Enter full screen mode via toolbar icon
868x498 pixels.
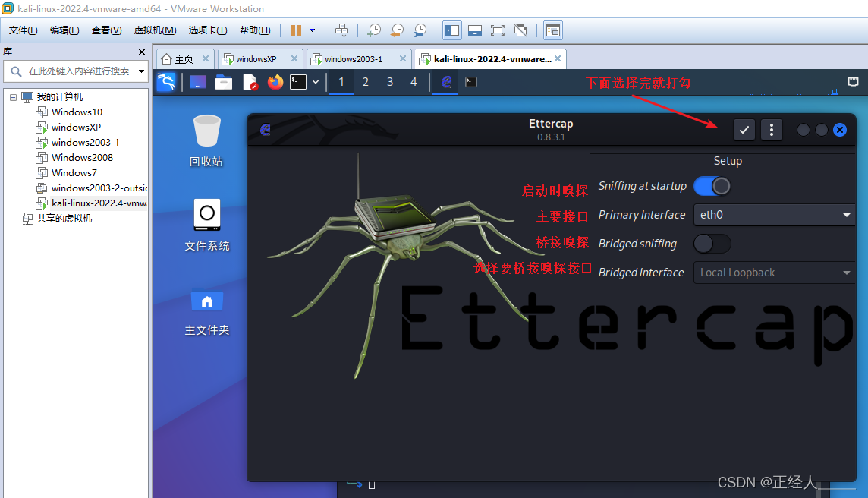click(x=498, y=30)
